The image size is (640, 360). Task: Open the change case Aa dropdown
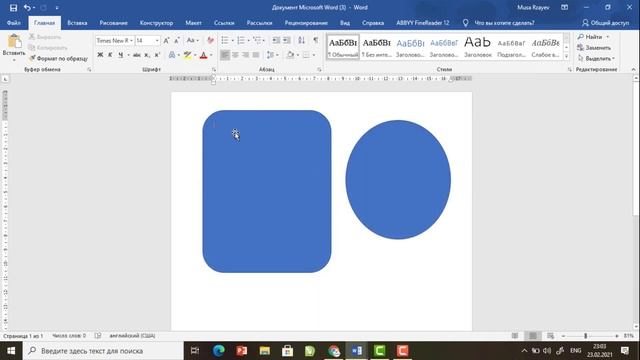193,40
